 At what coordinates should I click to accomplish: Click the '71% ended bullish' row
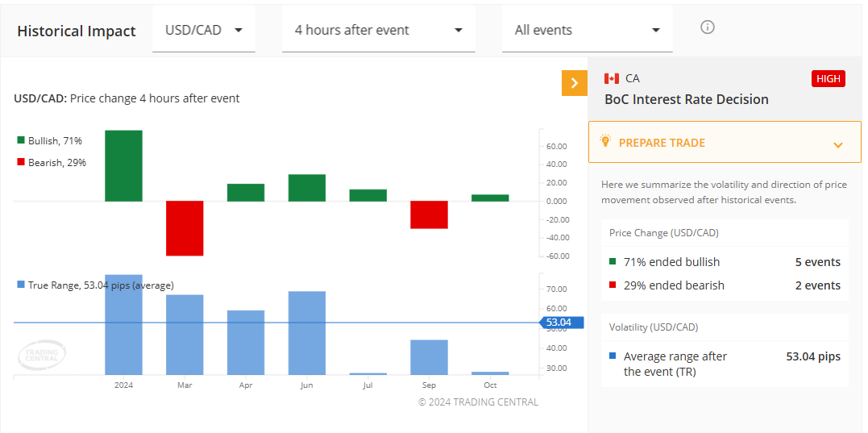point(725,262)
